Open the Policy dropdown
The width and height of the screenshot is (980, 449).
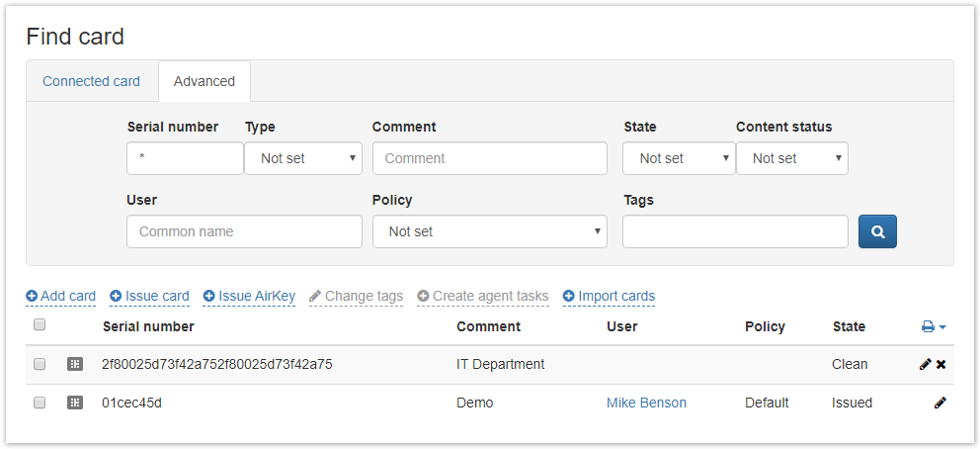pyautogui.click(x=489, y=231)
